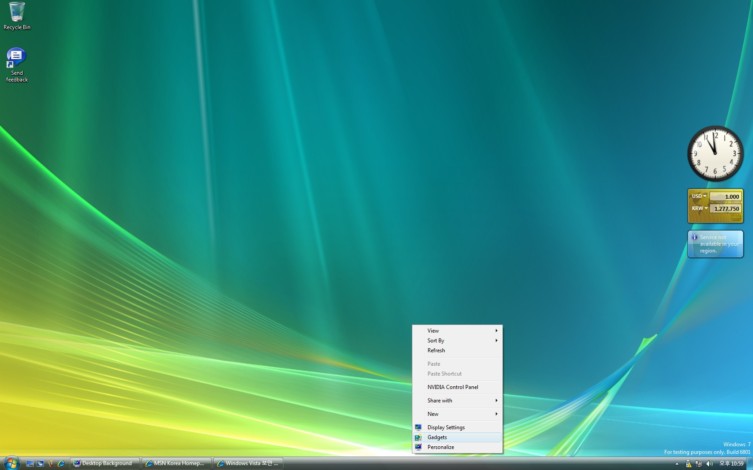The image size is (753, 470).
Task: Expand the Share with submenu arrow
Action: [497, 400]
